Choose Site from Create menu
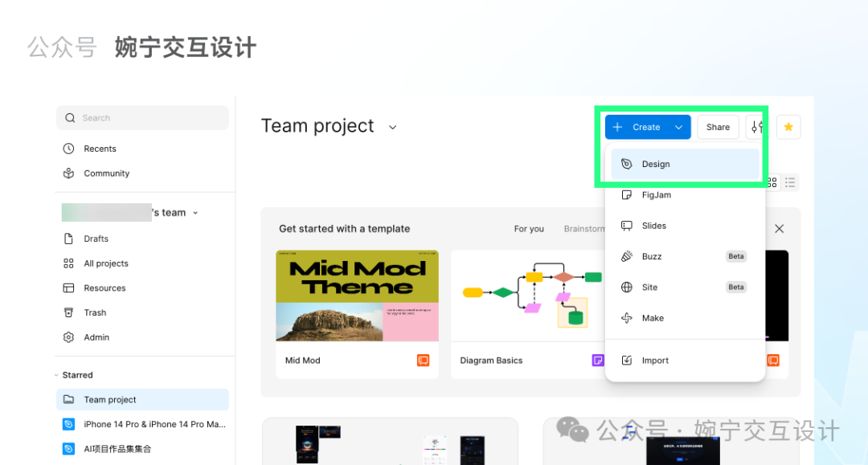Screen dimensions: 868x465 686,287
